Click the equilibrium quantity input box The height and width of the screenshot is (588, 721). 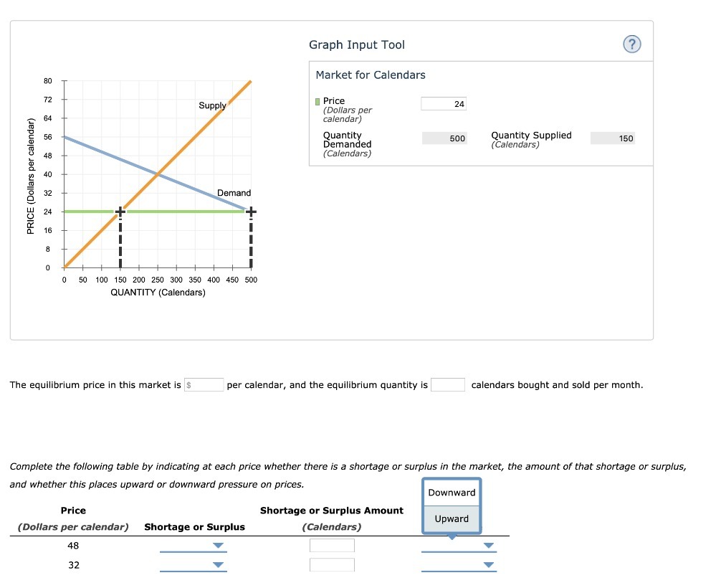(449, 384)
